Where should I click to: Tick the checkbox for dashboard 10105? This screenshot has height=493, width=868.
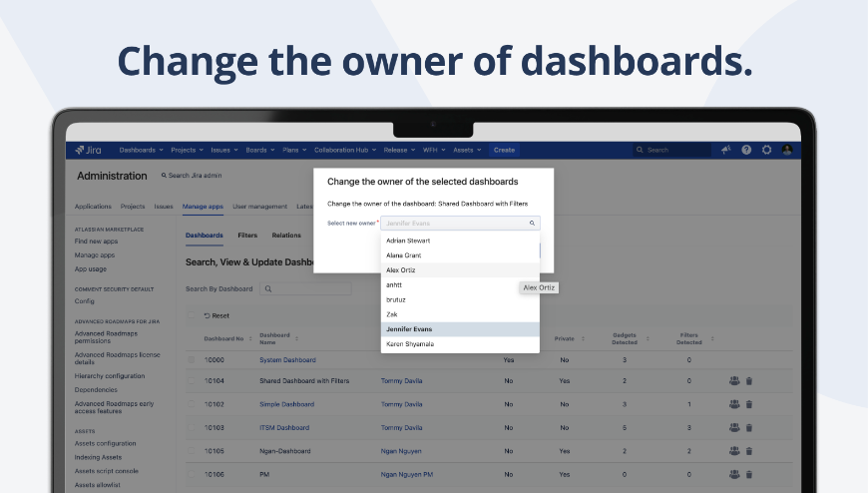click(191, 451)
